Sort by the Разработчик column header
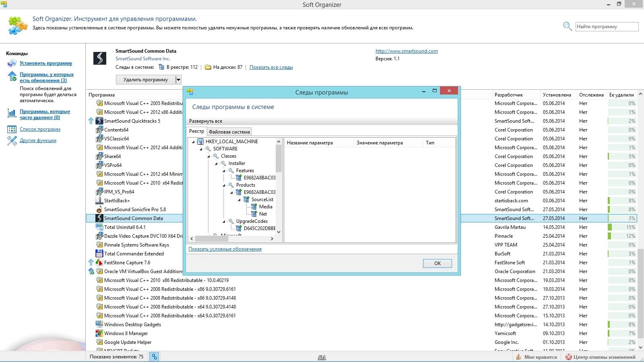Image resolution: width=644 pixels, height=362 pixels. point(516,95)
